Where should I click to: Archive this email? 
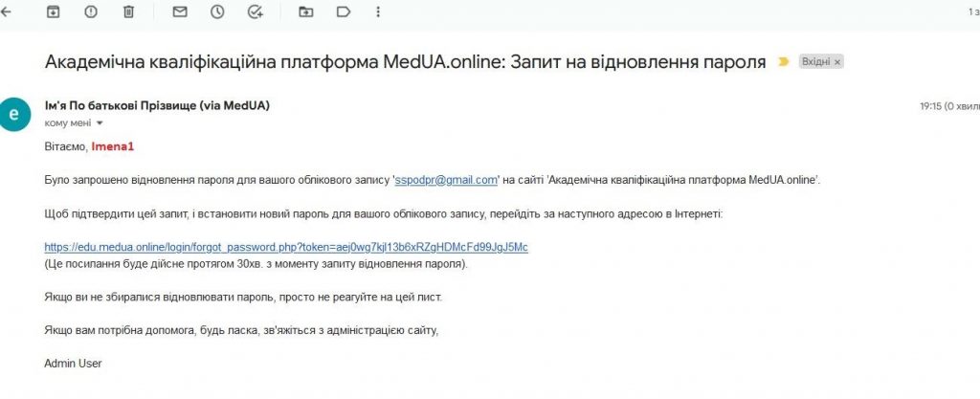coord(54,11)
